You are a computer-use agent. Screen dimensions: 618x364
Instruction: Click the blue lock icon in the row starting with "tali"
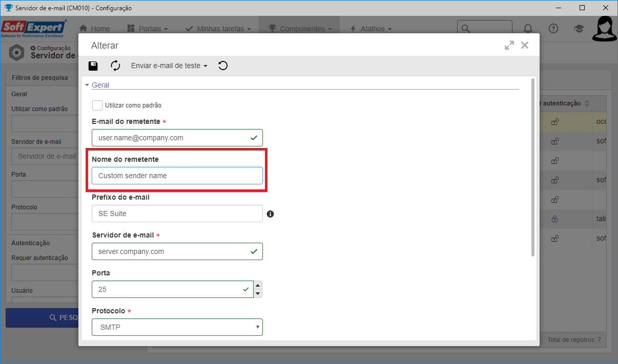click(x=554, y=219)
